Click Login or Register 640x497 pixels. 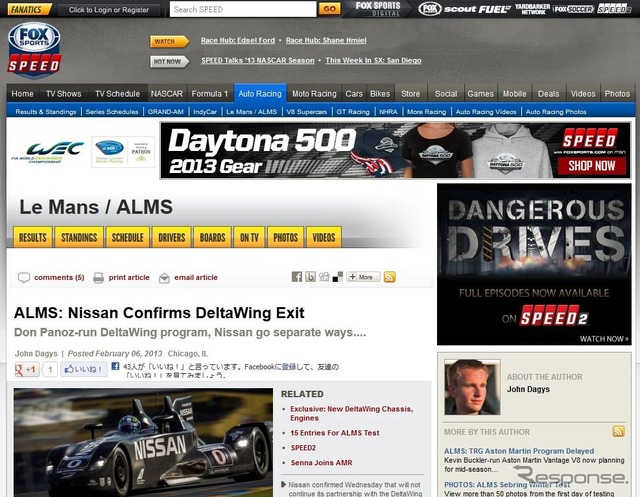[x=109, y=10]
